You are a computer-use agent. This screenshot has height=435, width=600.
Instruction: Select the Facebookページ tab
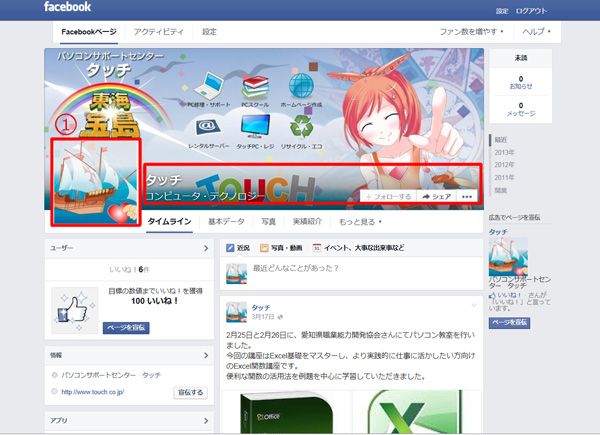tap(89, 32)
